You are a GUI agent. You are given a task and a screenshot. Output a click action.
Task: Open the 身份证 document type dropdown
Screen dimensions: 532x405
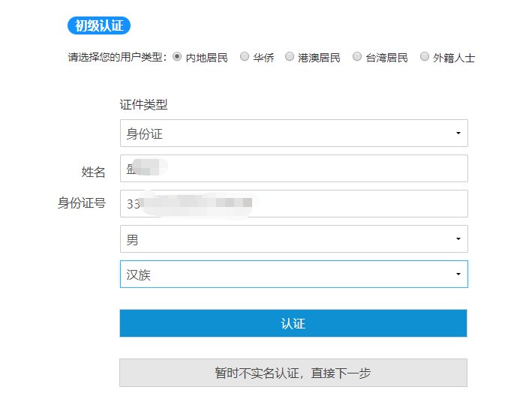point(293,133)
